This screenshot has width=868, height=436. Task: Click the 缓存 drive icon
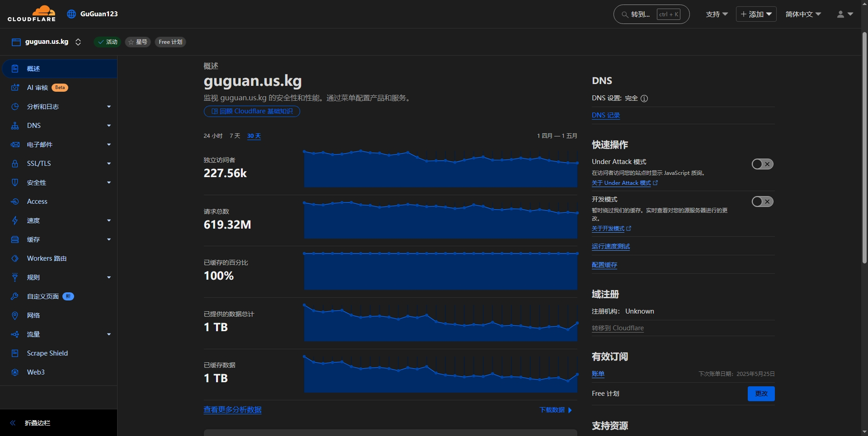tap(15, 239)
